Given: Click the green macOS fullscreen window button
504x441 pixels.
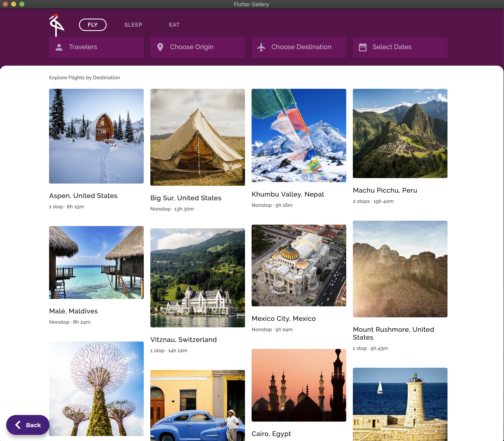Looking at the screenshot, I should click(x=22, y=4).
